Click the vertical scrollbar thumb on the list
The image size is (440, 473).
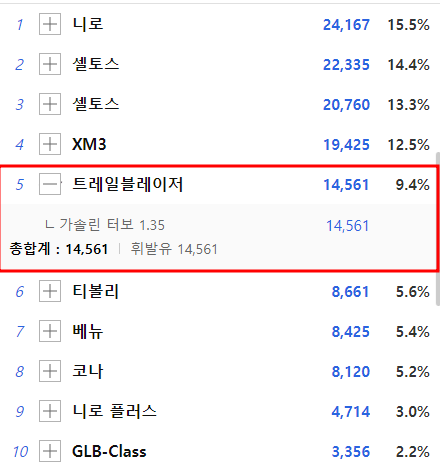point(438,229)
